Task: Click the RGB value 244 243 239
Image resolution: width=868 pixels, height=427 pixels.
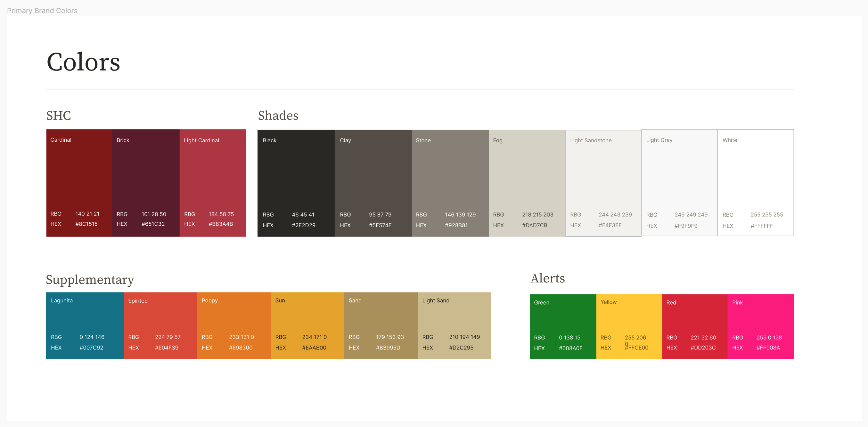Action: click(x=615, y=214)
